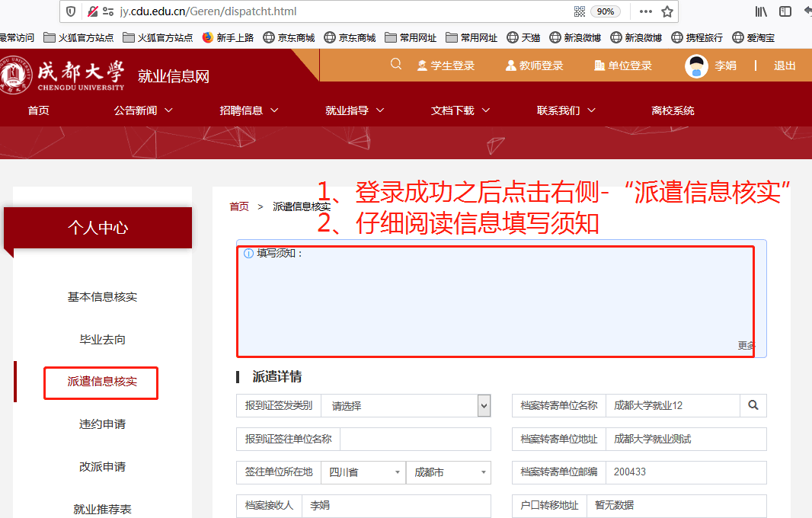
Task: Click 学生登录 student login
Action: pos(446,66)
